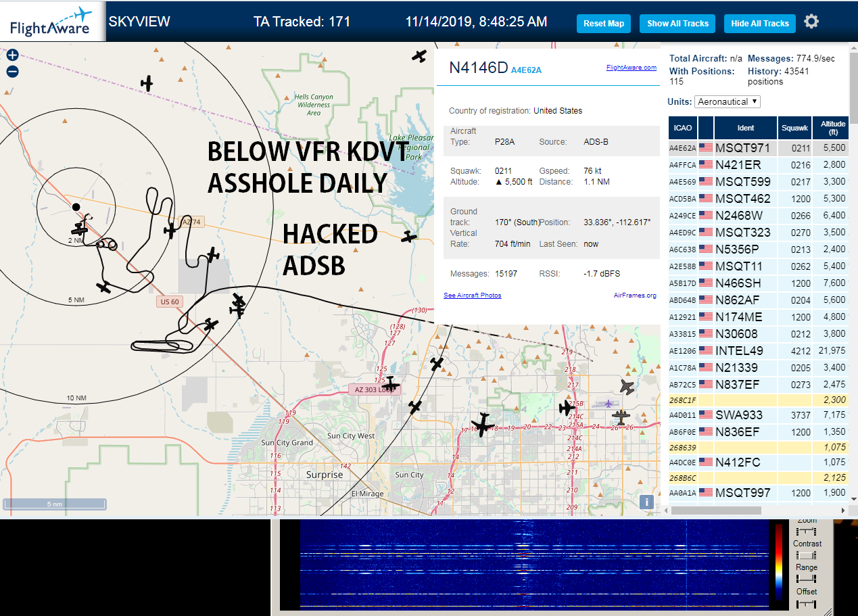858x616 pixels.
Task: Select aircraft icon west of Hells Canyon Wilderness
Action: coord(147,83)
